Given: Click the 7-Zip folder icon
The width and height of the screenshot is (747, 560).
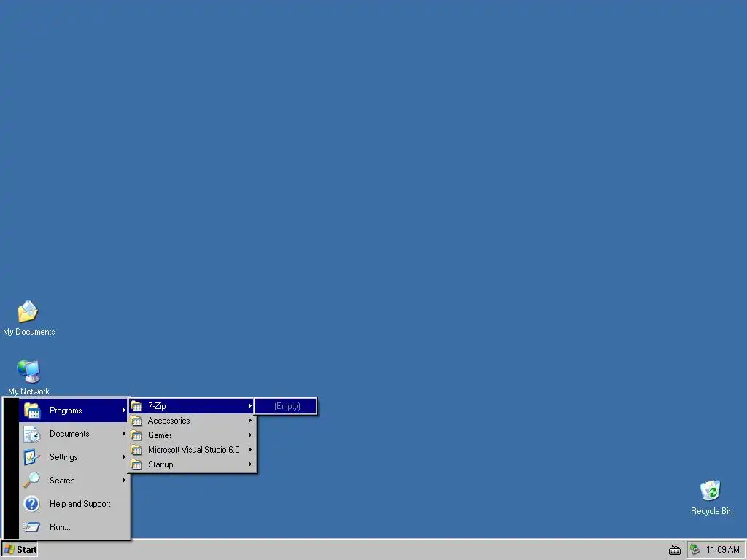Looking at the screenshot, I should 136,406.
